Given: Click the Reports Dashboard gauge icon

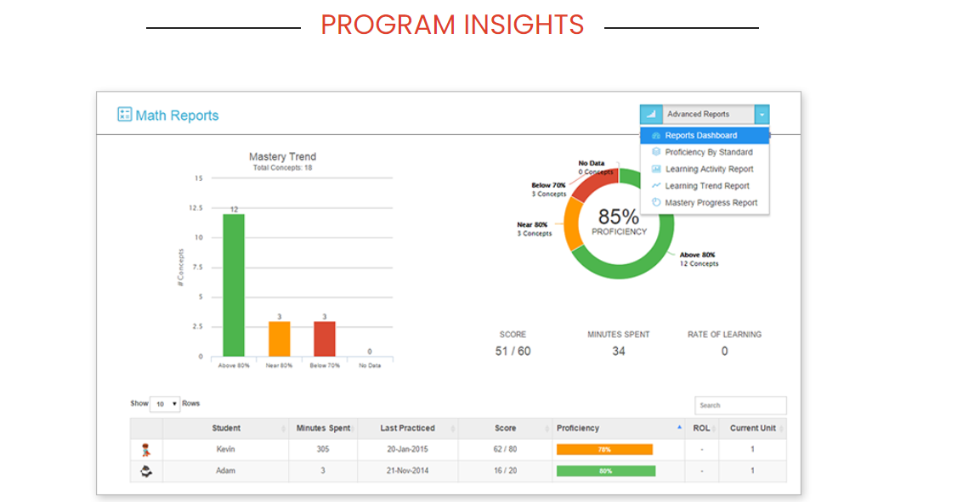Looking at the screenshot, I should [655, 136].
